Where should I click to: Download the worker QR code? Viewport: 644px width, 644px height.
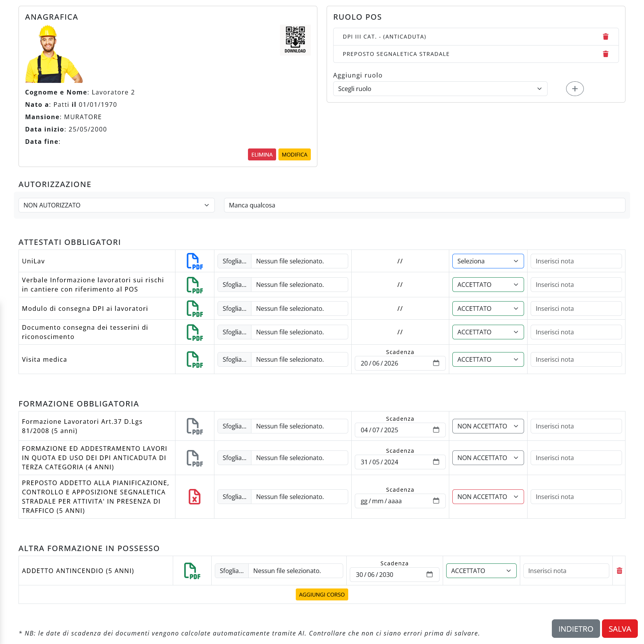(x=295, y=40)
